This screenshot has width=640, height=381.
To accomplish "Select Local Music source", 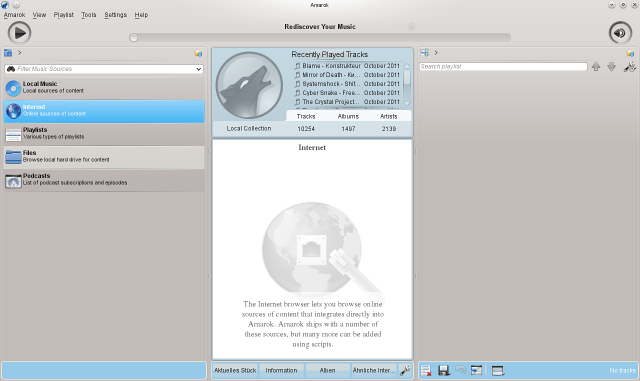I will coord(104,88).
